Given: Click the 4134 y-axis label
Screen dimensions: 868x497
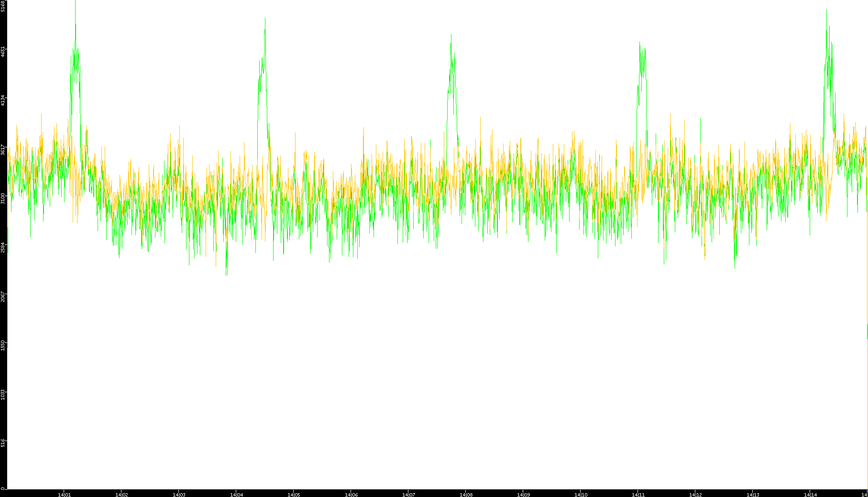Looking at the screenshot, I should tap(3, 100).
